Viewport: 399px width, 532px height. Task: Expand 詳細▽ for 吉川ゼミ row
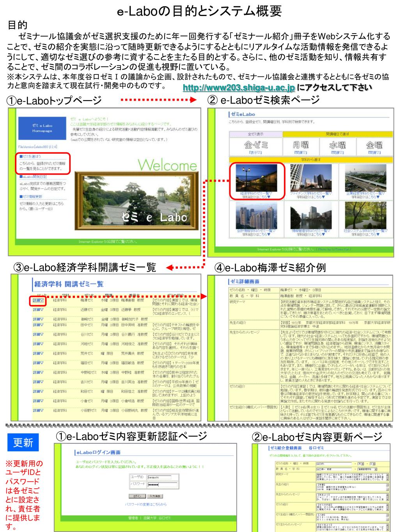38,382
